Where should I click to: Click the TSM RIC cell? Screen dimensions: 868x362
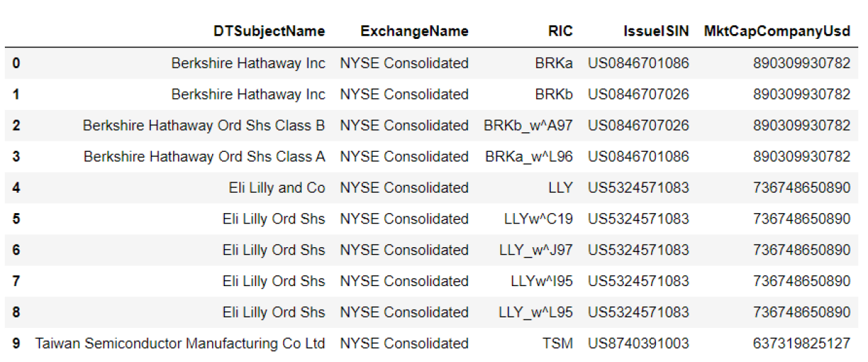coord(558,344)
